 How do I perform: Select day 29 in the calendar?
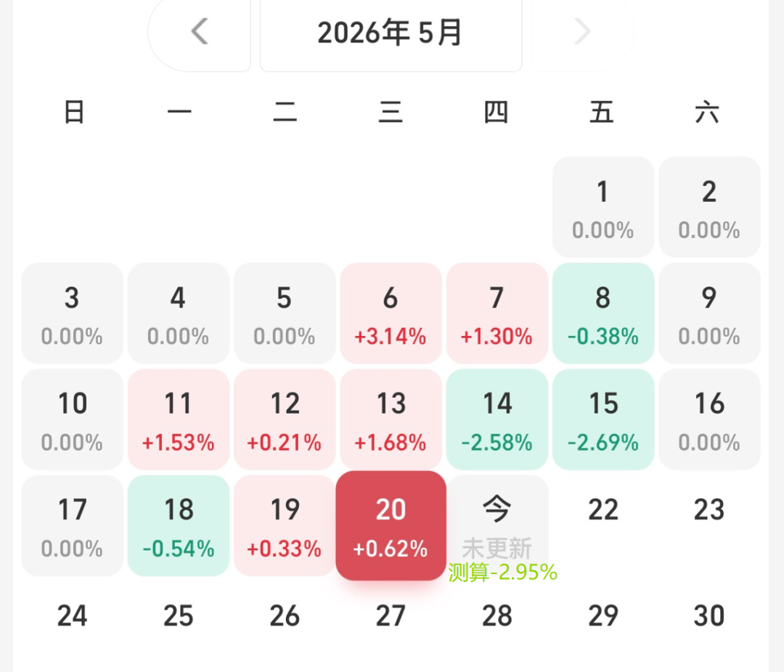603,616
